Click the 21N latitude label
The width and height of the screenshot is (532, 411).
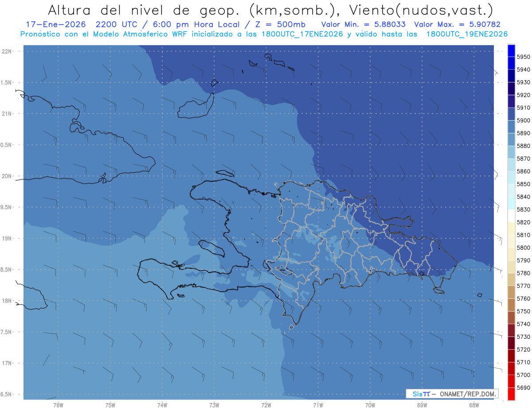click(8, 114)
